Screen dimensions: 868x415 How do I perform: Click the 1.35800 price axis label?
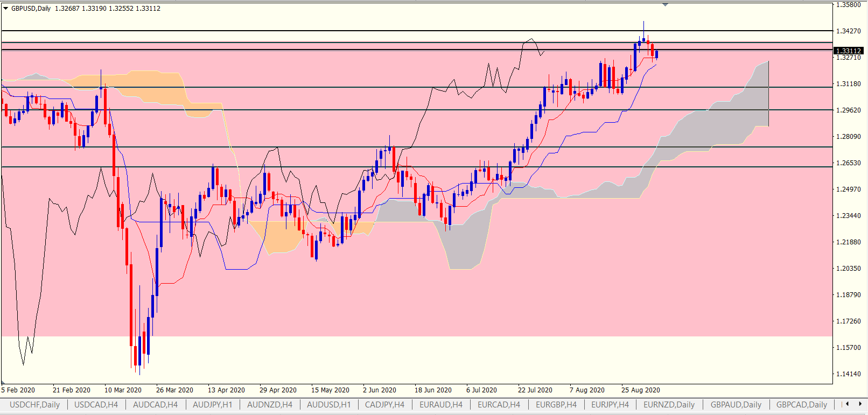point(848,5)
